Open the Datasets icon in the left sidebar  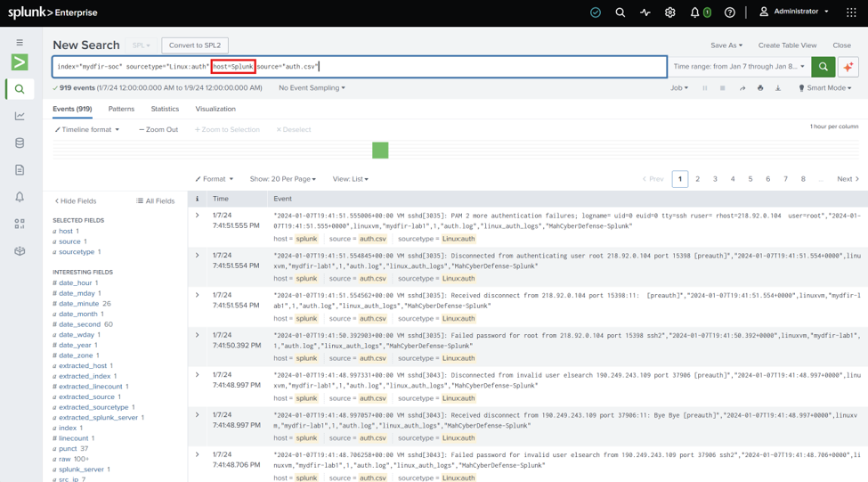click(x=20, y=143)
